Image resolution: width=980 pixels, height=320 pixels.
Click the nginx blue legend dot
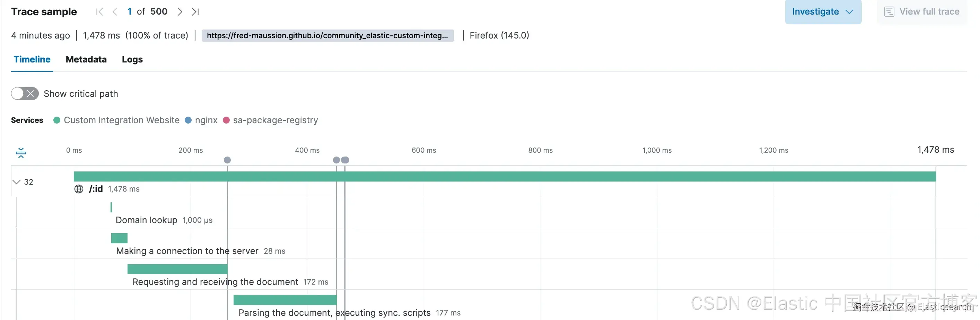pyautogui.click(x=188, y=120)
